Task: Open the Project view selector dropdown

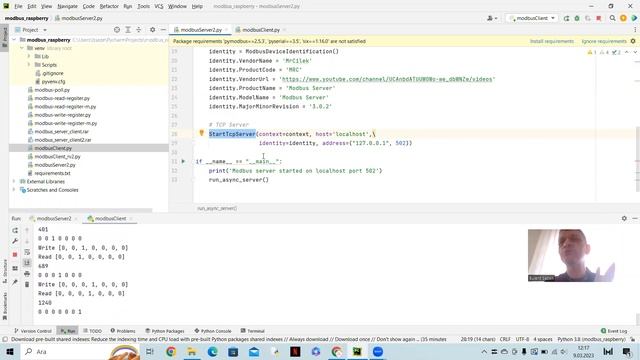Action: click(31, 30)
